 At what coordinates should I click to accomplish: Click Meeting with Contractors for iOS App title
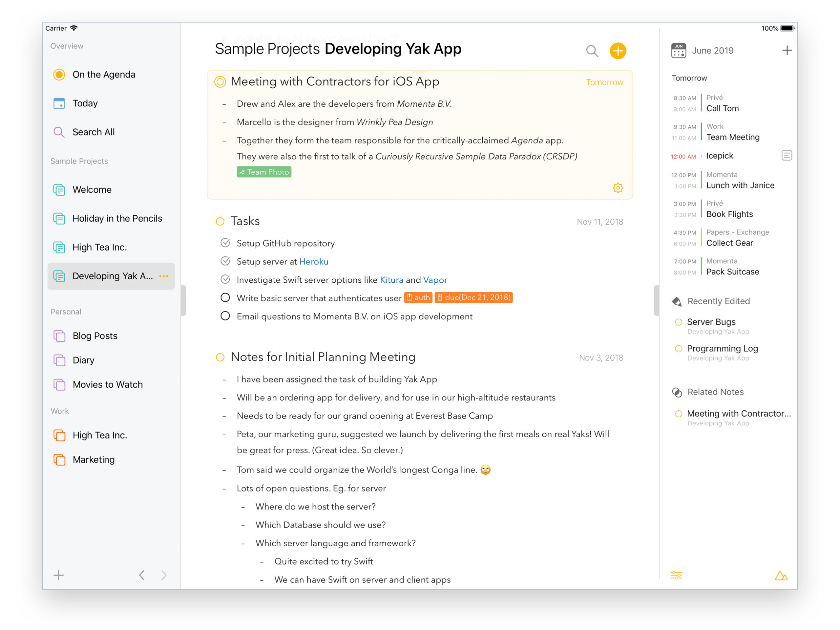point(335,82)
